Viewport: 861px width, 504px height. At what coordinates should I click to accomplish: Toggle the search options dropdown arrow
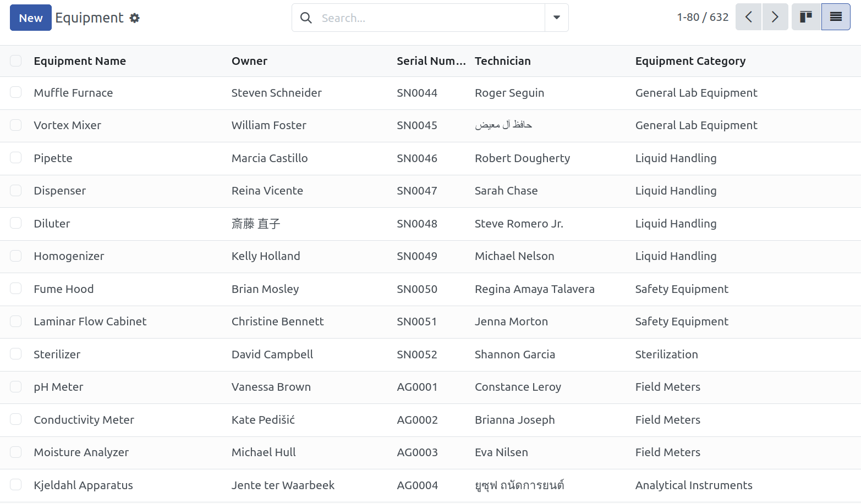[557, 18]
